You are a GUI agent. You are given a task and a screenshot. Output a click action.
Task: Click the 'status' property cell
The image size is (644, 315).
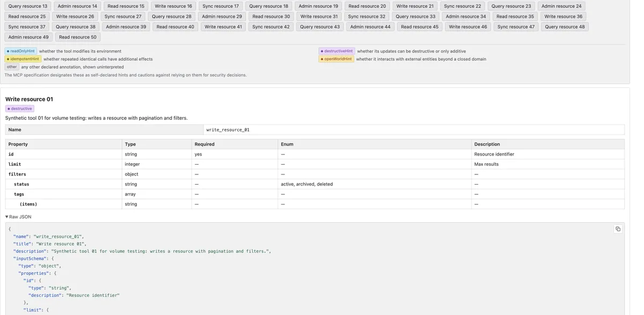64,184
